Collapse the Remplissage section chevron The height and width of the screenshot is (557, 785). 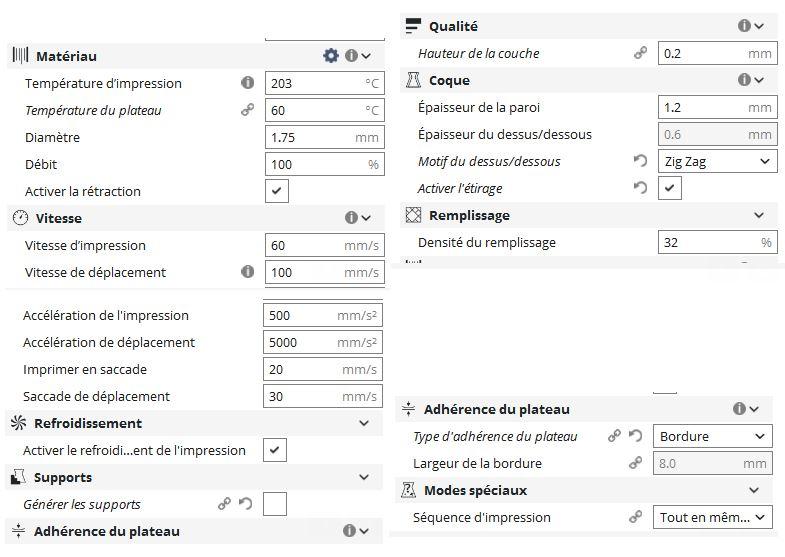click(759, 215)
